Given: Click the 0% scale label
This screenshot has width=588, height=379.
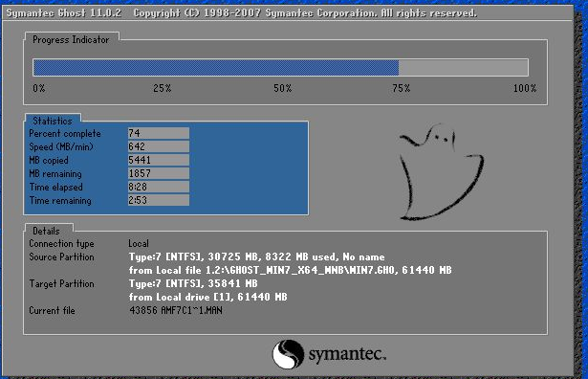Looking at the screenshot, I should [39, 89].
